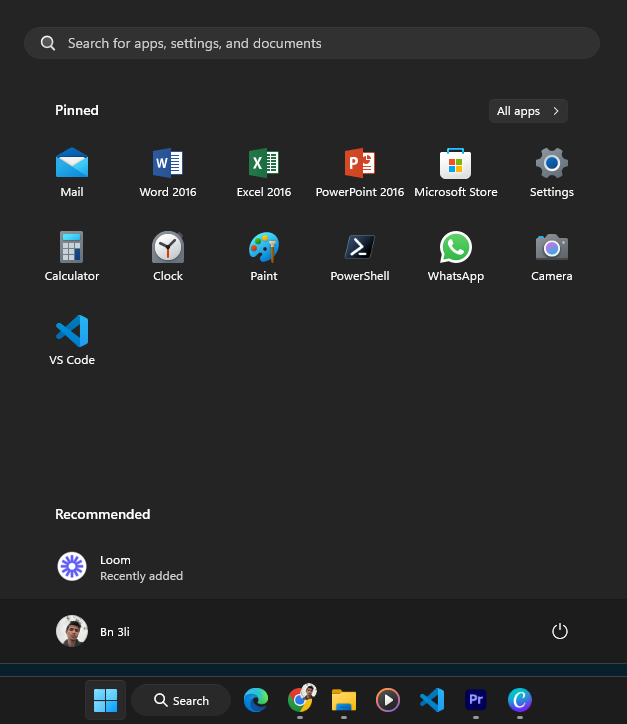The image size is (627, 724).
Task: Switch to Adobe Premiere Pro in the taskbar
Action: coord(476,700)
